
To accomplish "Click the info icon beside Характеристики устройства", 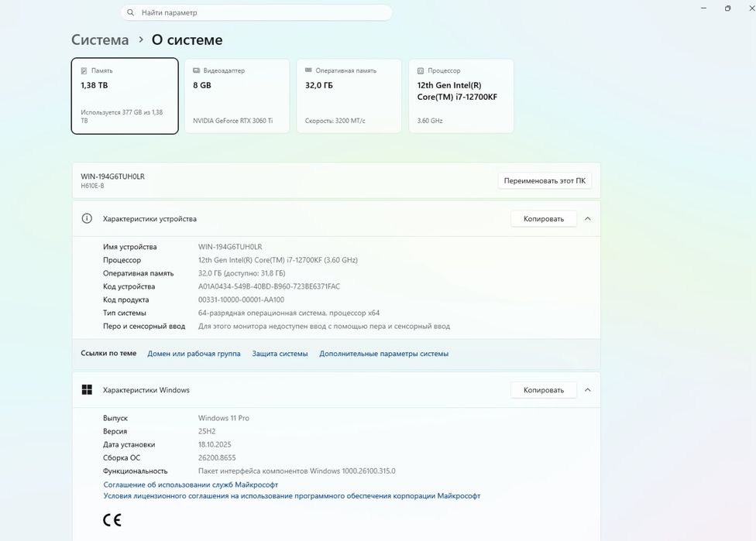I will point(87,219).
